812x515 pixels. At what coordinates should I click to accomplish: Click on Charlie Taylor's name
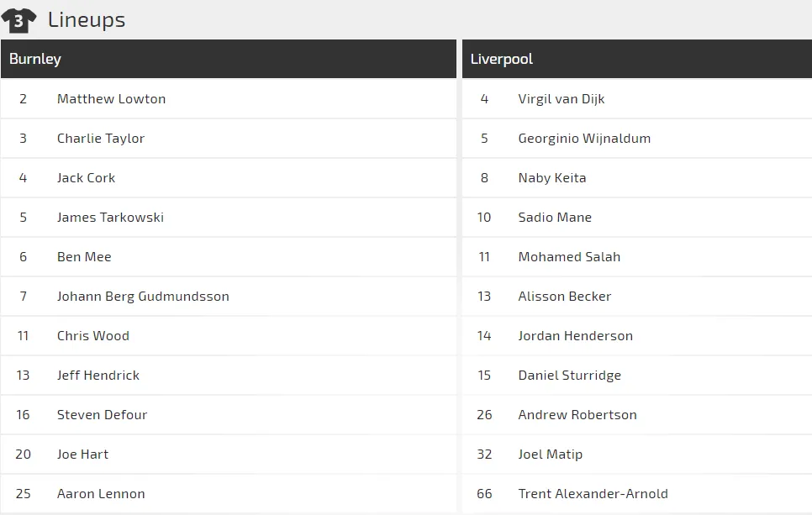pyautogui.click(x=101, y=138)
